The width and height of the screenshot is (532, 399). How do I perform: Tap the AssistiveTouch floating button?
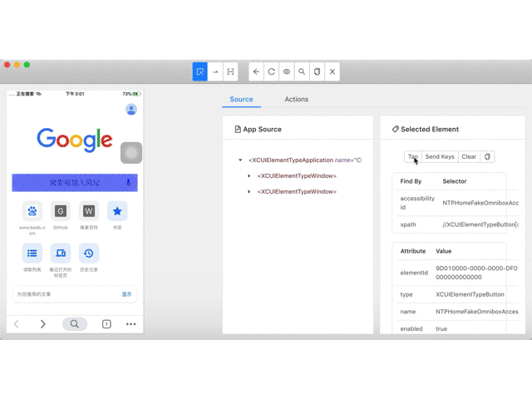tap(131, 153)
